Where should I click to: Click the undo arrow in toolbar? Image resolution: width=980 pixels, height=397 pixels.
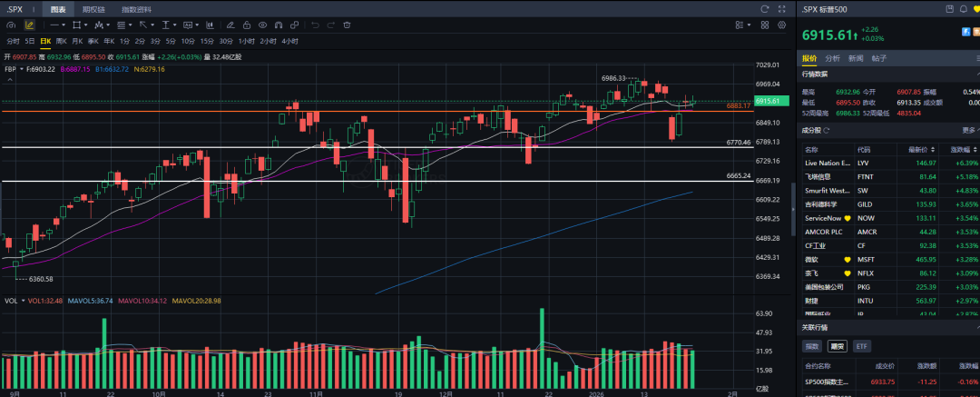click(316, 25)
